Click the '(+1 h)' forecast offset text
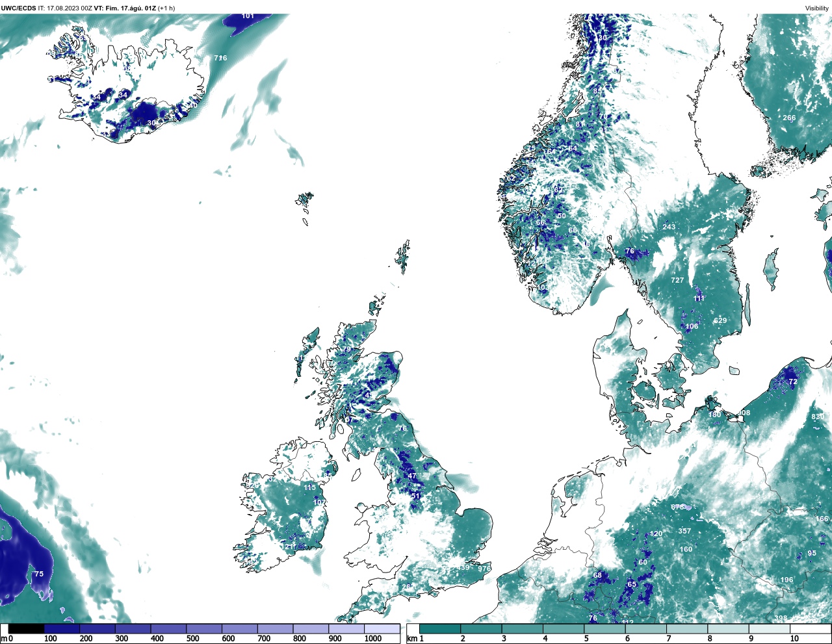Screen dimensions: 832x644 [x=166, y=8]
